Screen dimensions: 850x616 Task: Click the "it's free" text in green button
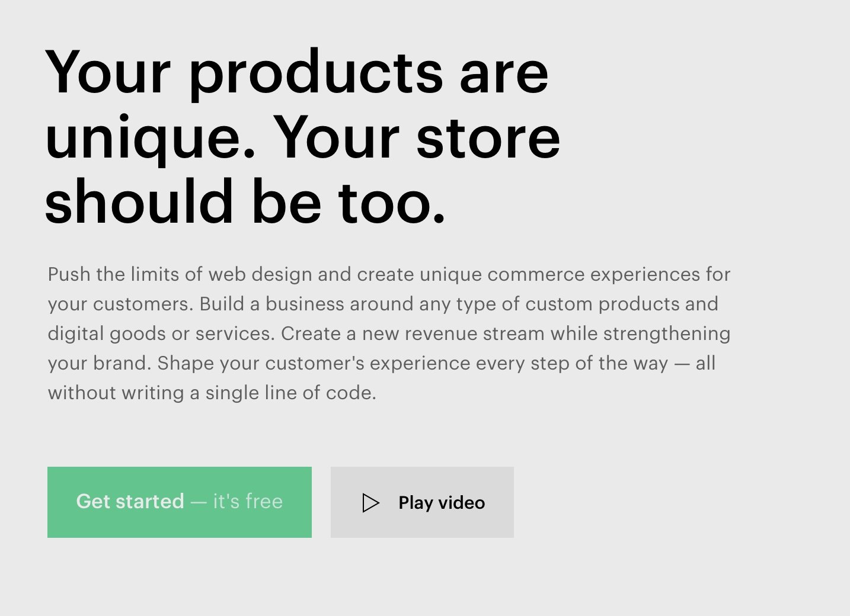coord(248,502)
